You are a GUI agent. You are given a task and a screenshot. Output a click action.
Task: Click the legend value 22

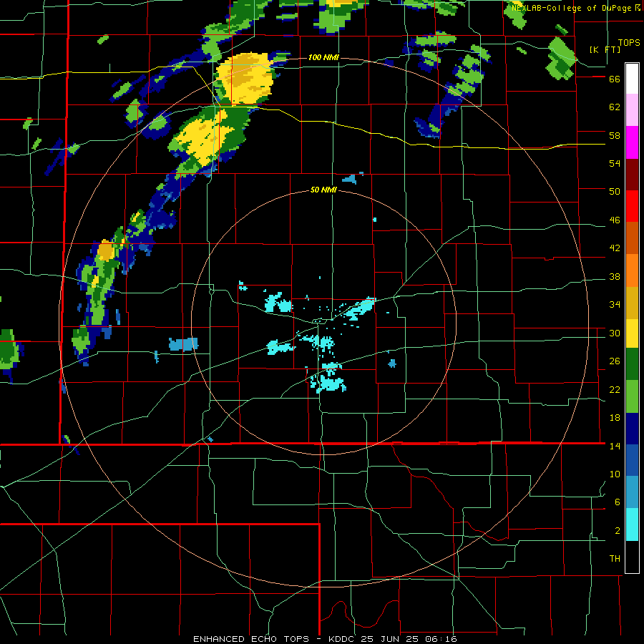pyautogui.click(x=615, y=389)
